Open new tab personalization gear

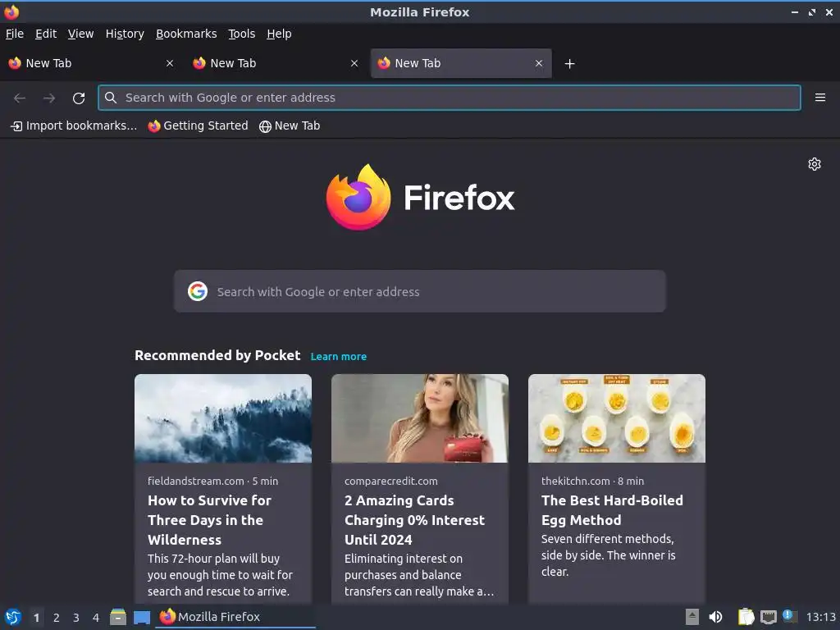coord(815,164)
